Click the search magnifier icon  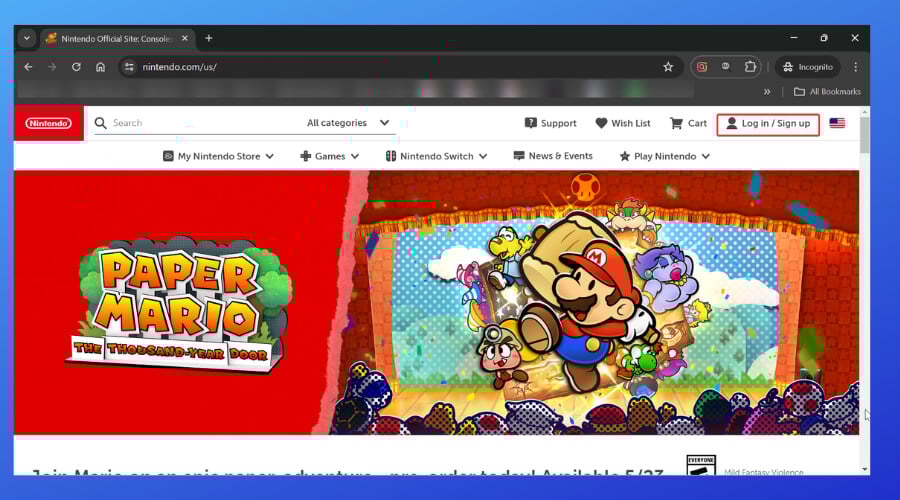coord(100,123)
